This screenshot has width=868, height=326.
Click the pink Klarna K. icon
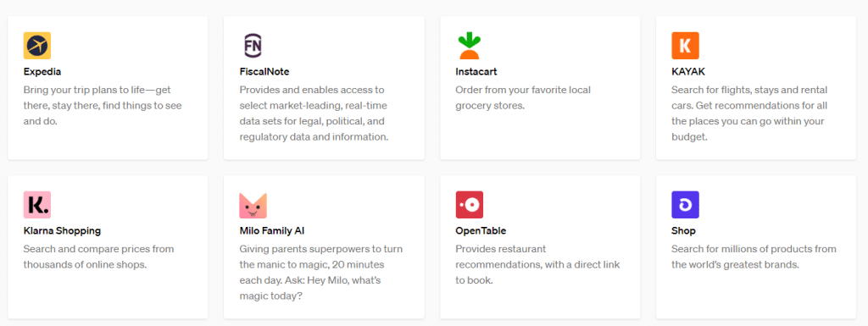click(x=37, y=204)
